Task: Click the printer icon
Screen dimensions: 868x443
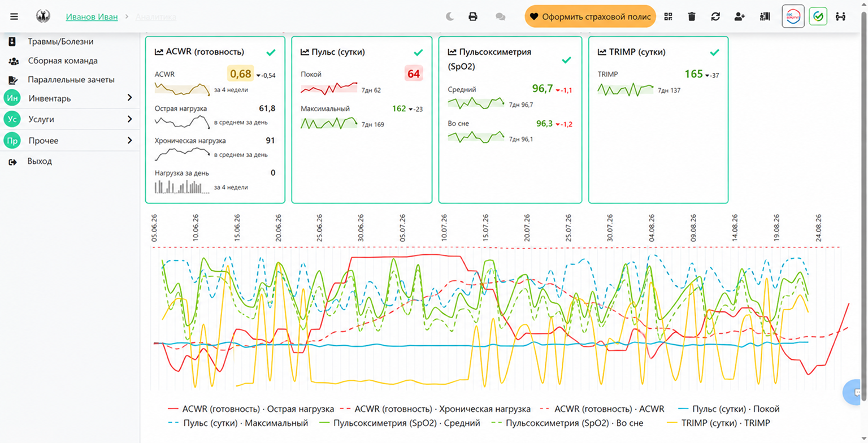Action: click(x=473, y=16)
